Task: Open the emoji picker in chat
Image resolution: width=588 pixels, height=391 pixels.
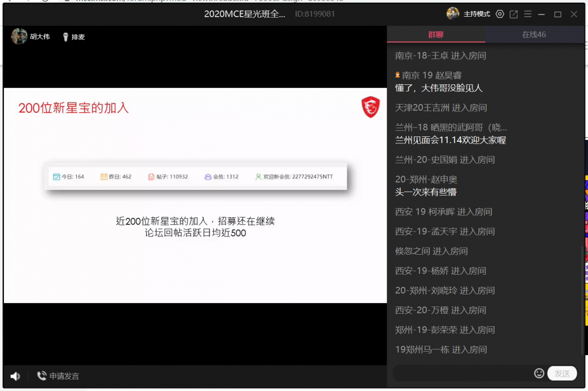Action: click(x=539, y=373)
